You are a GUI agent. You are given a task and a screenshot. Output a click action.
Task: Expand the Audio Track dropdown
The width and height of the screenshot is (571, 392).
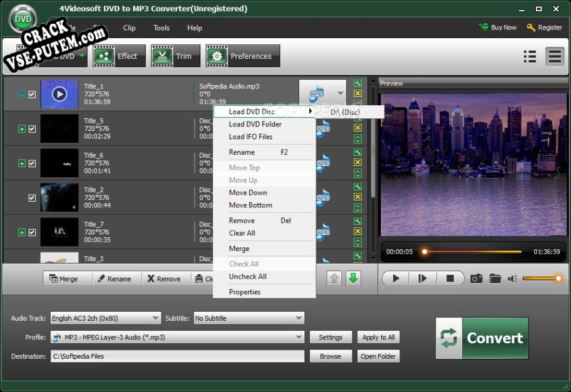point(155,318)
